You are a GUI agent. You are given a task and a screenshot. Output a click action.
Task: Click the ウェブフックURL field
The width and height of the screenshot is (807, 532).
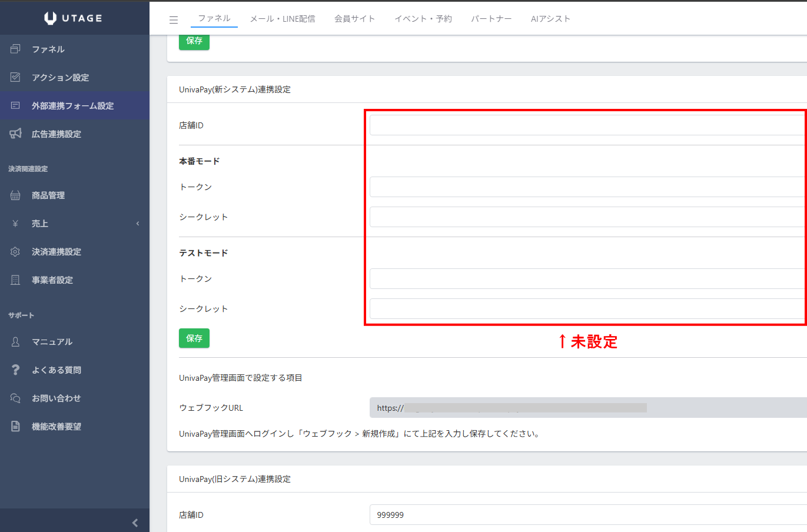(586, 408)
